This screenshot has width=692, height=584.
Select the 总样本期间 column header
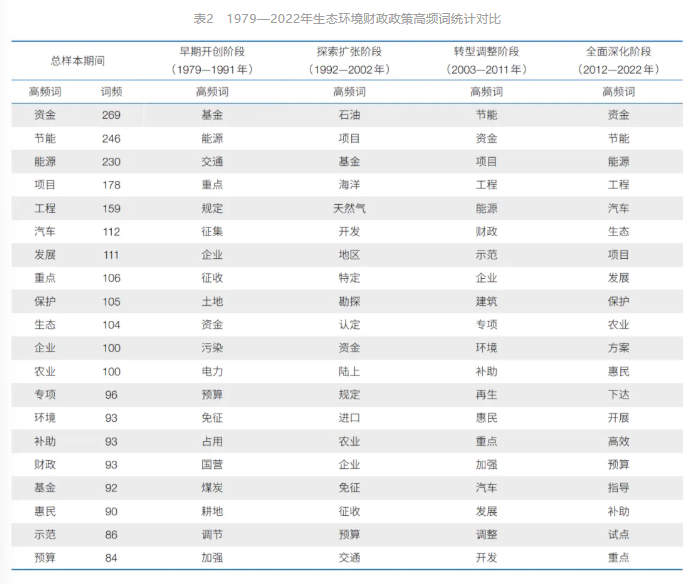click(x=77, y=60)
